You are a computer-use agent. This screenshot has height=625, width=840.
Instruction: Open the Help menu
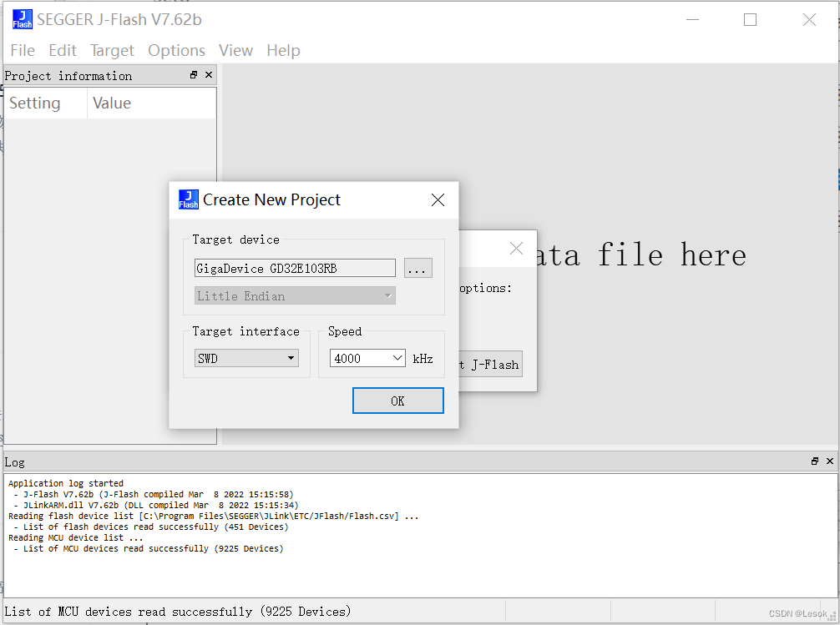click(283, 50)
